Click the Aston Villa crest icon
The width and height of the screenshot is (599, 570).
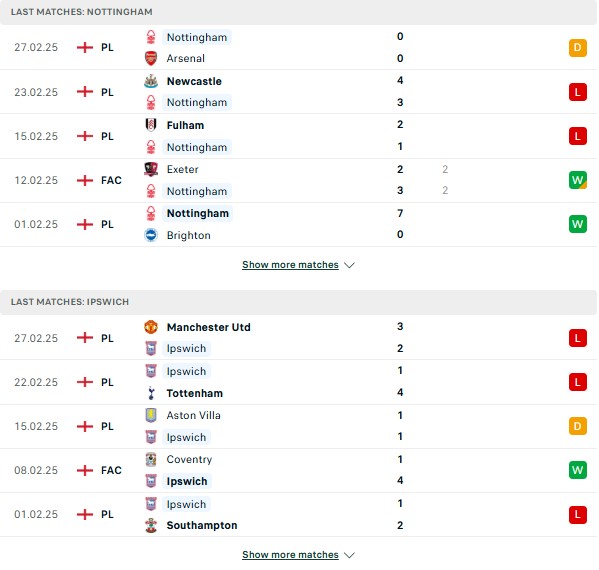(151, 415)
